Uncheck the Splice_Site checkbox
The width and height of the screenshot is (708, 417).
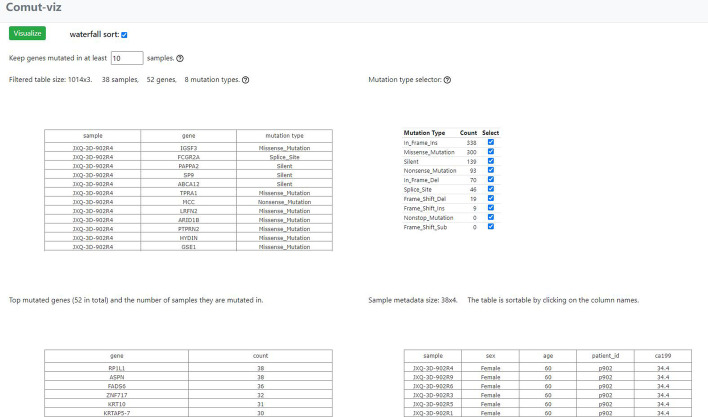490,190
